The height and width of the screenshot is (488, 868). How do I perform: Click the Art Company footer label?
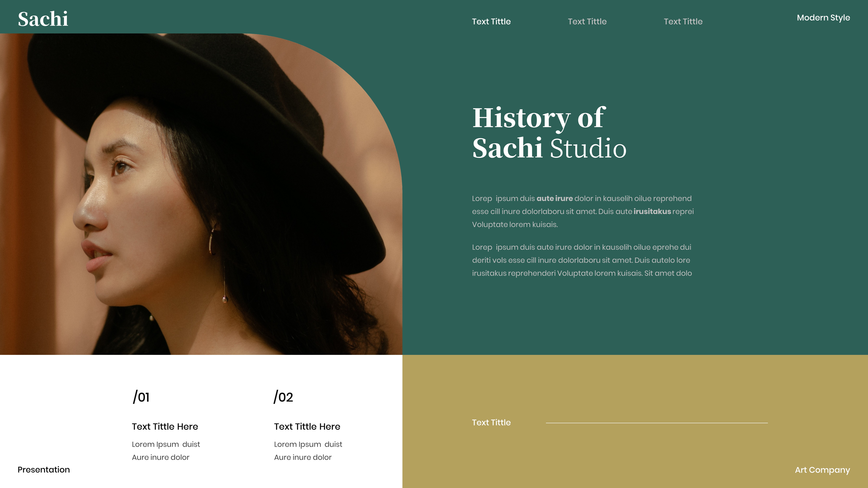pyautogui.click(x=822, y=470)
